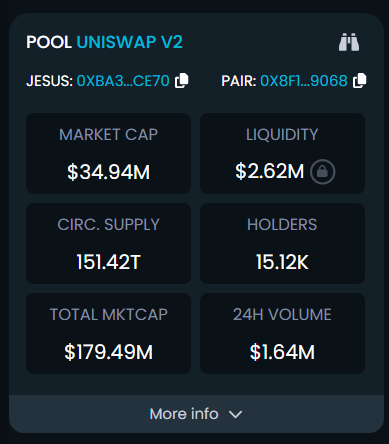Click the HOLDERS label
The image size is (389, 444).
(282, 225)
